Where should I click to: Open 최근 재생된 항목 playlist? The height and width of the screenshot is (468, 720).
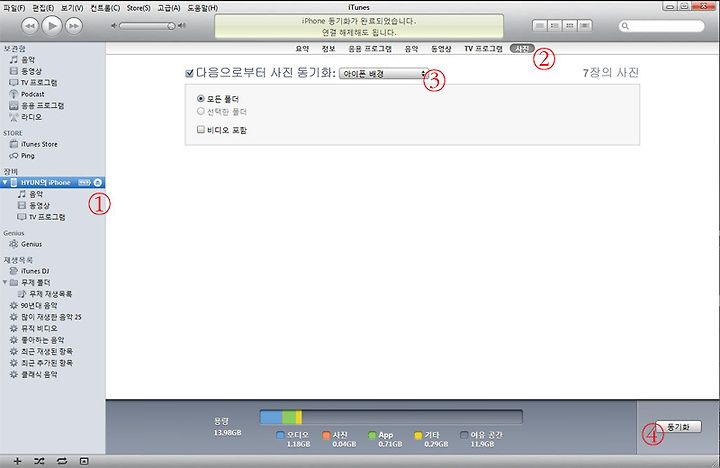click(x=47, y=351)
